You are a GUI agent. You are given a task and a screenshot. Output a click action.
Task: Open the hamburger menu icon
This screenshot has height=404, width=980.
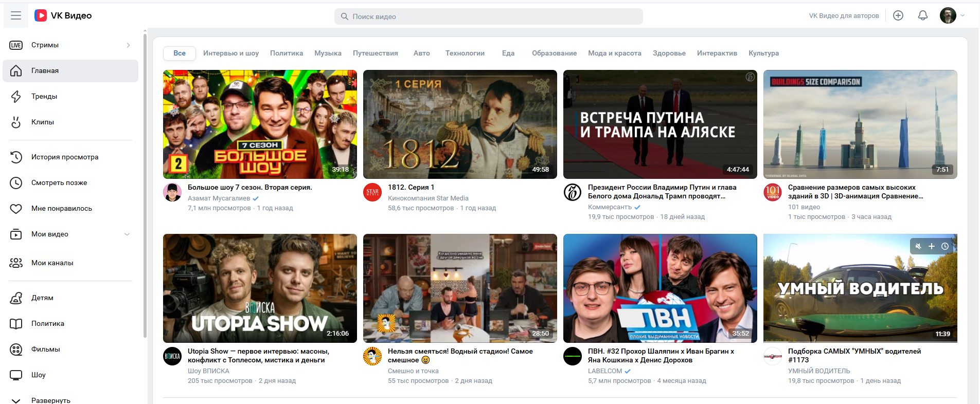pyautogui.click(x=16, y=15)
